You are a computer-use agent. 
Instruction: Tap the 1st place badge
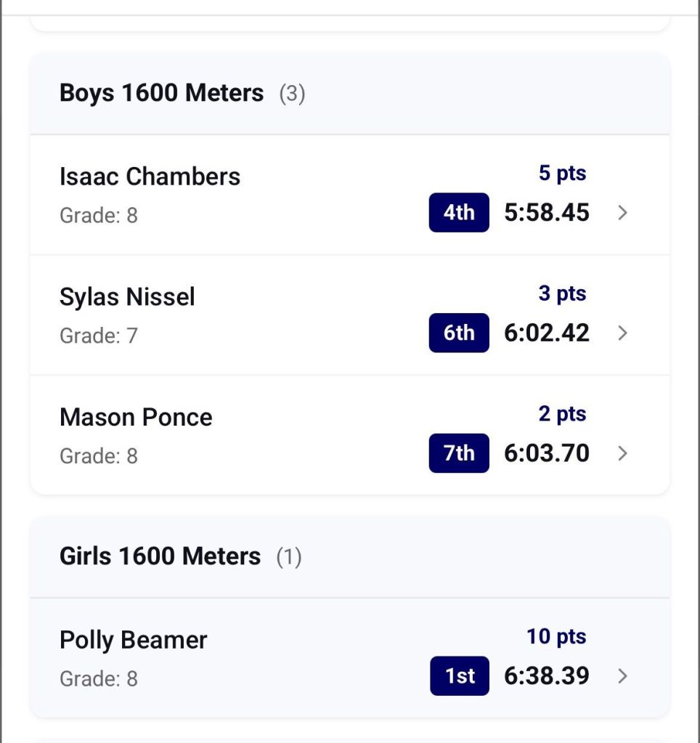(460, 676)
